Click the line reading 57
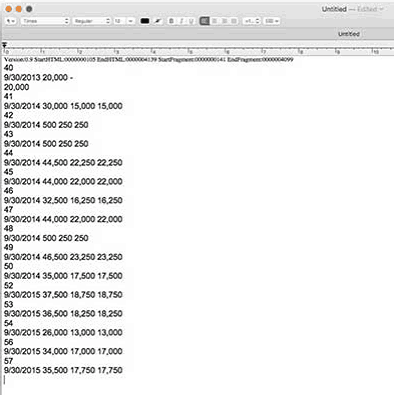Image resolution: width=394 pixels, height=395 pixels. coord(9,361)
